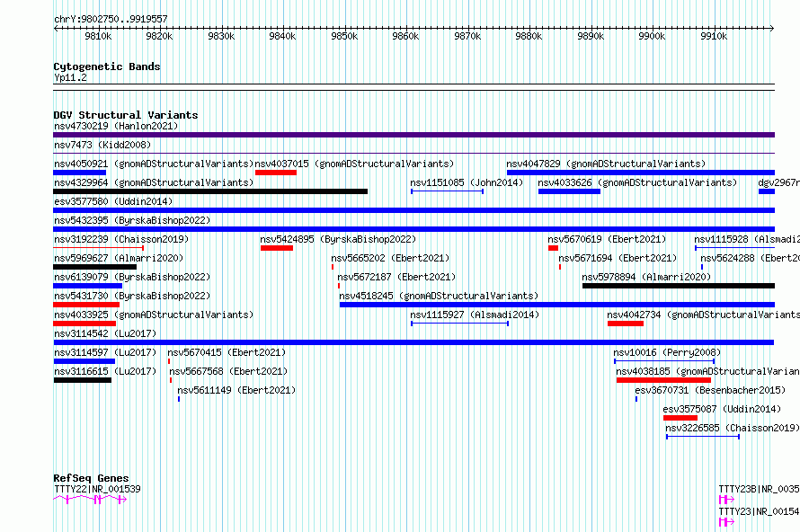
Task: Open the nsv4329964 variant label
Action: click(154, 182)
